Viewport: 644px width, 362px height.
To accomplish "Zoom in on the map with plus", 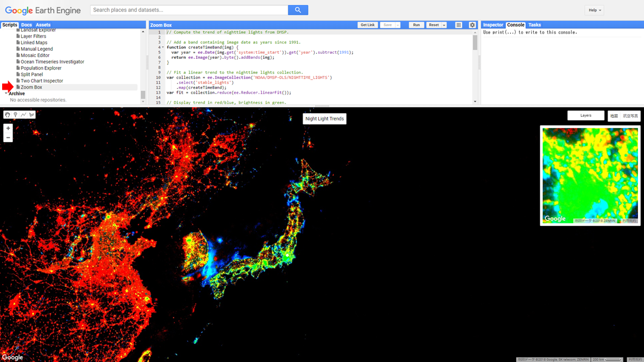I will (8, 128).
